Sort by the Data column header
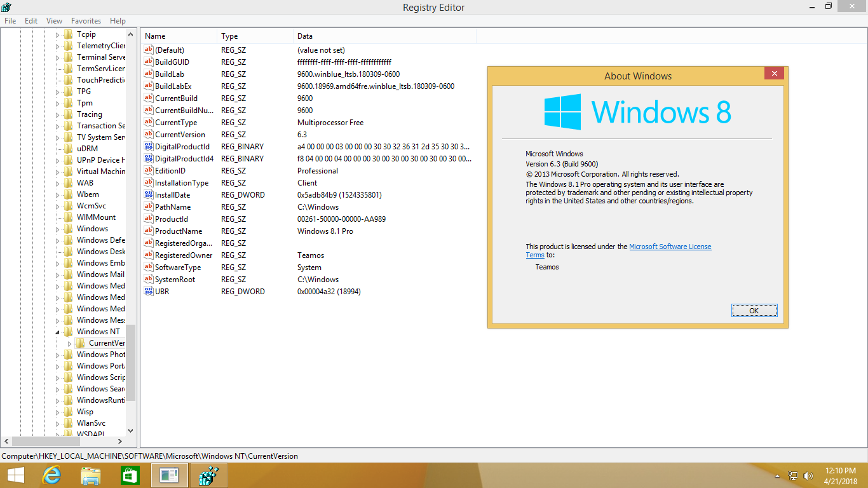The width and height of the screenshot is (868, 488). click(x=384, y=36)
